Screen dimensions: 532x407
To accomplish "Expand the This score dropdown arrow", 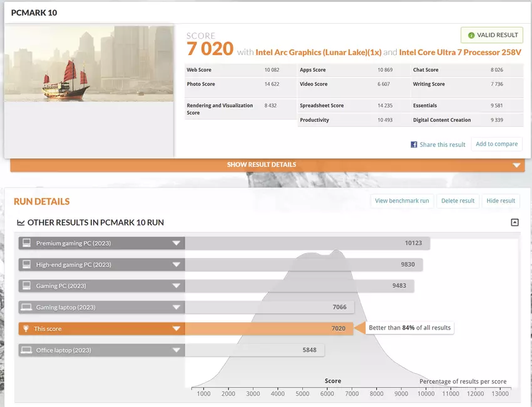I will [x=176, y=329].
